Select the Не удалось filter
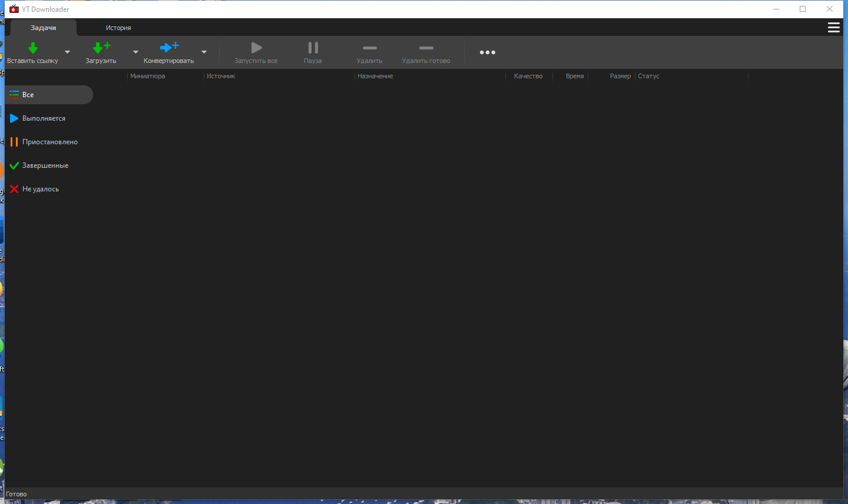Viewport: 848px width, 504px height. (x=49, y=189)
